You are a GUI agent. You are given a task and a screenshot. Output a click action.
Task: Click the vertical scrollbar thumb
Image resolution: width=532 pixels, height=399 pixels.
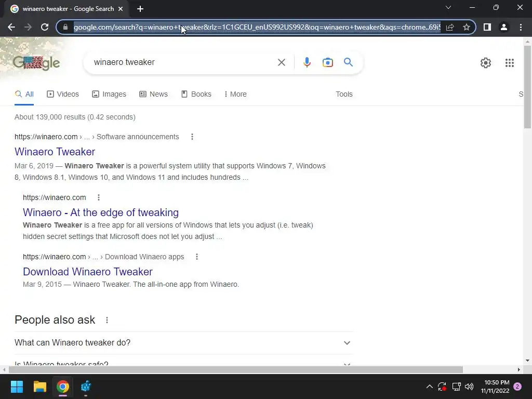click(527, 87)
